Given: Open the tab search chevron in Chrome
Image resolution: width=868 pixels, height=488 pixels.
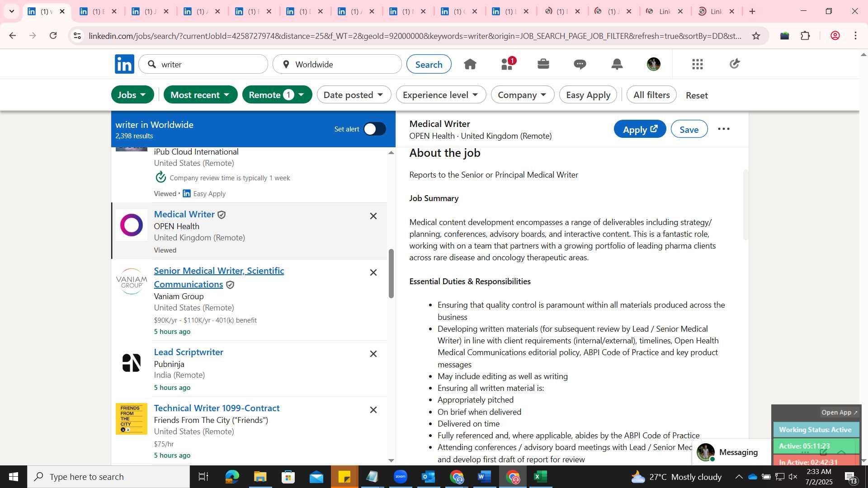Looking at the screenshot, I should pyautogui.click(x=12, y=11).
